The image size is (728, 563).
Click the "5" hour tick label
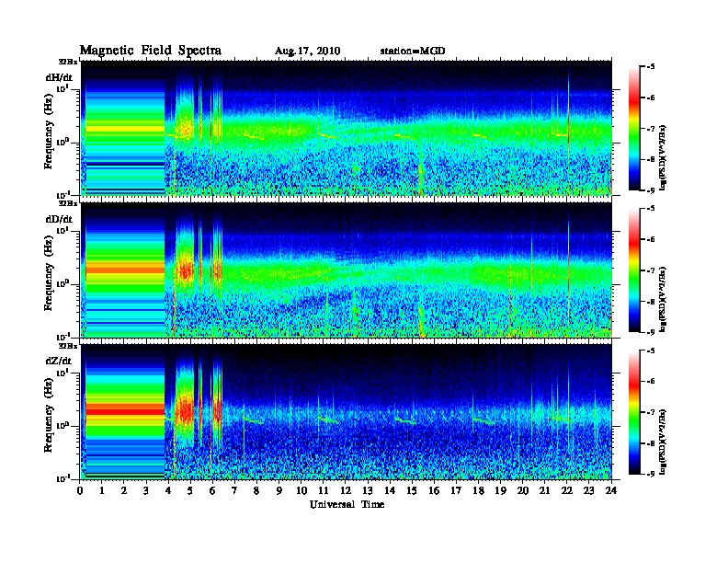coord(190,491)
